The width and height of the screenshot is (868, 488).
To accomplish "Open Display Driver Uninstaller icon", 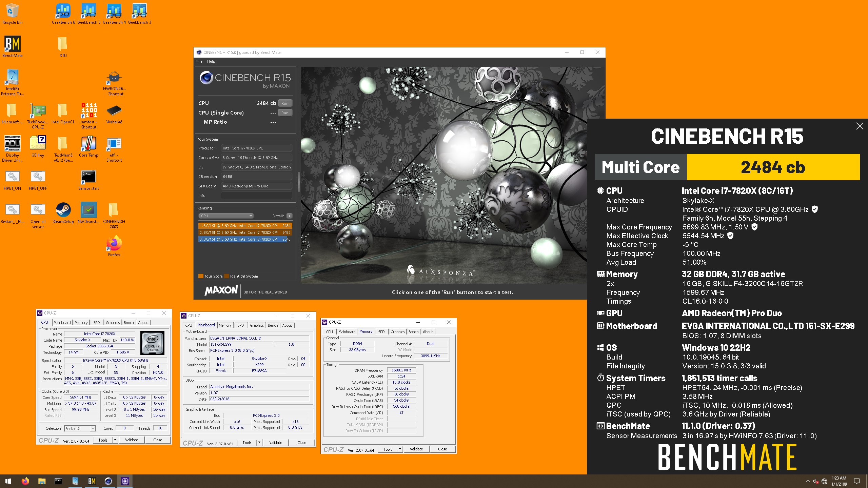I will coord(13,149).
